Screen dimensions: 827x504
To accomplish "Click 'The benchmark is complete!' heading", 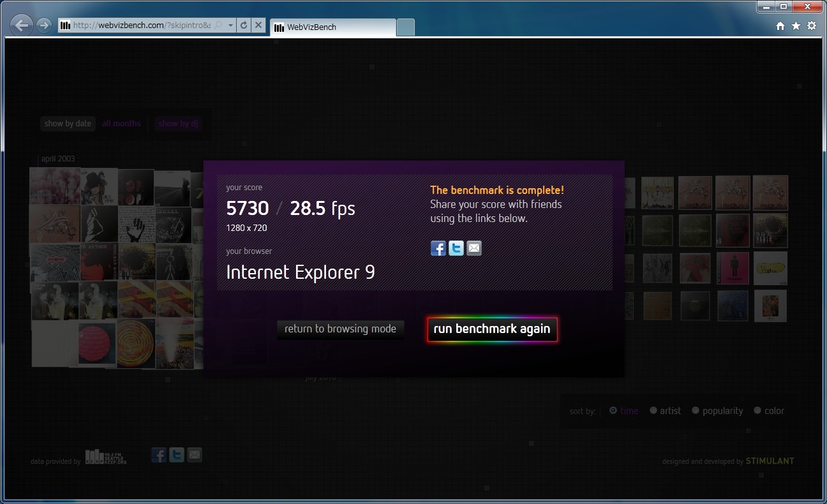I will (497, 190).
